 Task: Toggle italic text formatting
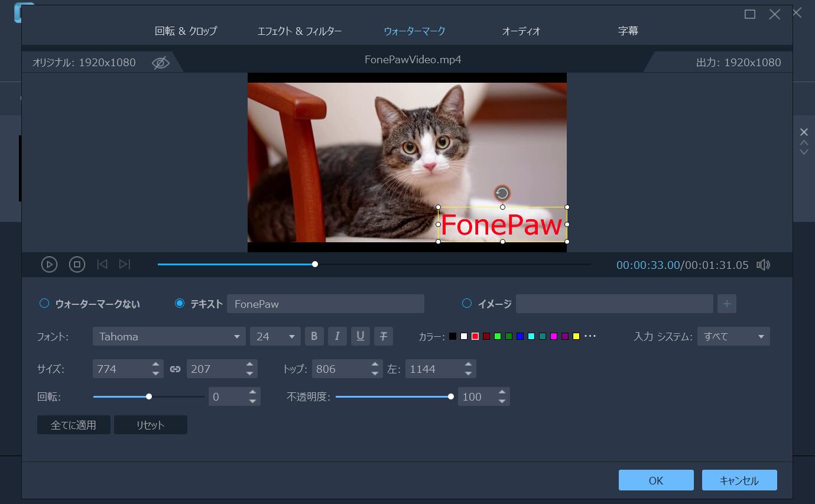pos(337,336)
